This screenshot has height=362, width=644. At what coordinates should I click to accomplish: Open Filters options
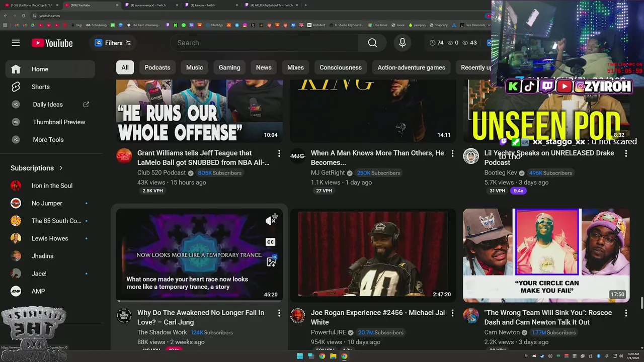click(113, 43)
